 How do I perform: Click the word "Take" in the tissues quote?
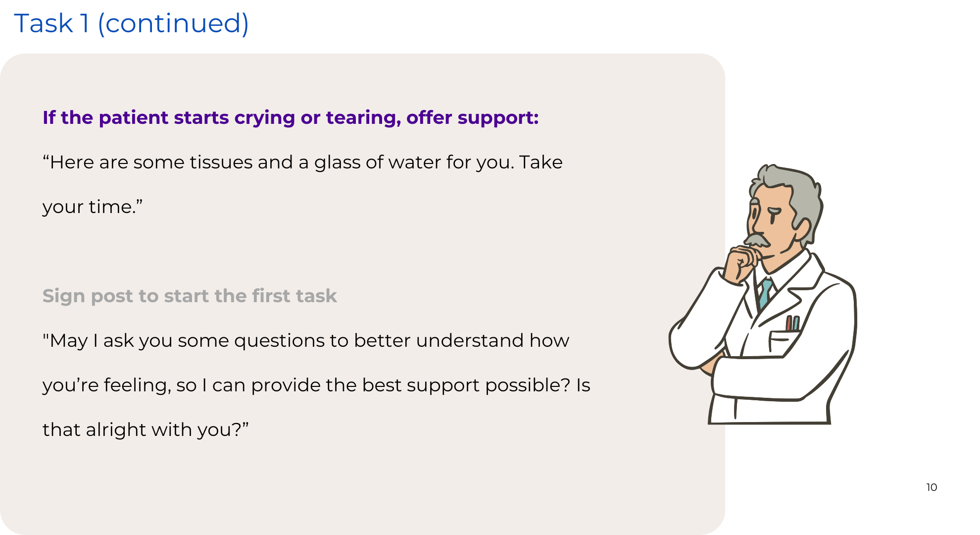coord(541,162)
